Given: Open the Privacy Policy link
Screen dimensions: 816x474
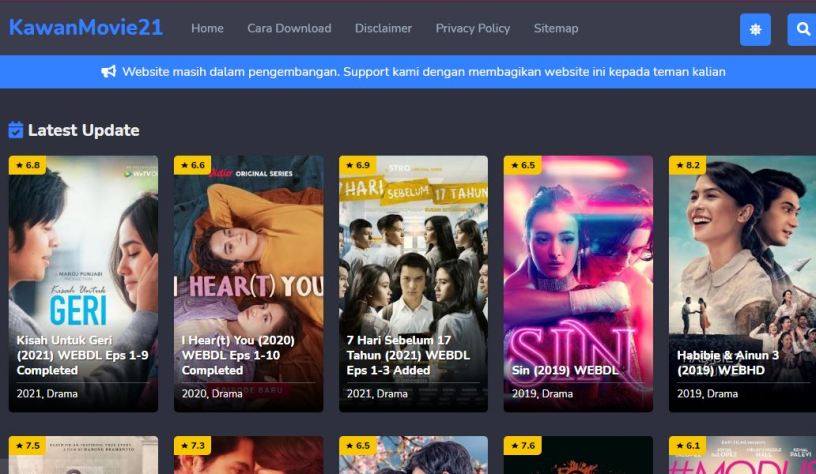Looking at the screenshot, I should pyautogui.click(x=473, y=29).
